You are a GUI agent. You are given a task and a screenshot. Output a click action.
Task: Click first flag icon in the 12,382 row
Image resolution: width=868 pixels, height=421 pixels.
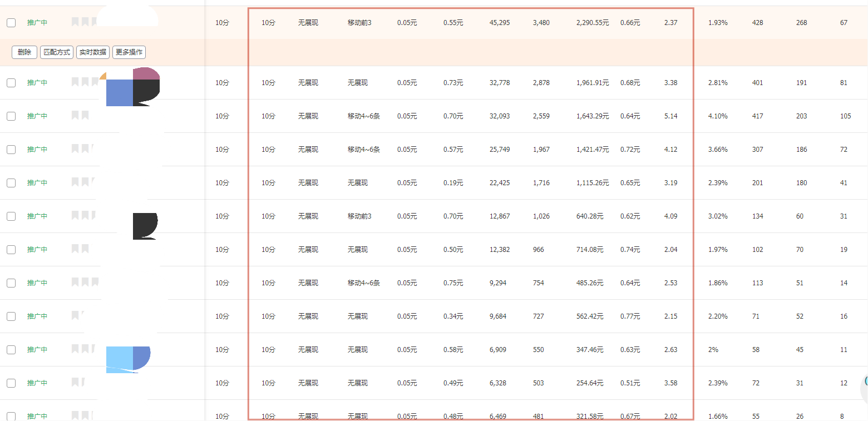(75, 249)
